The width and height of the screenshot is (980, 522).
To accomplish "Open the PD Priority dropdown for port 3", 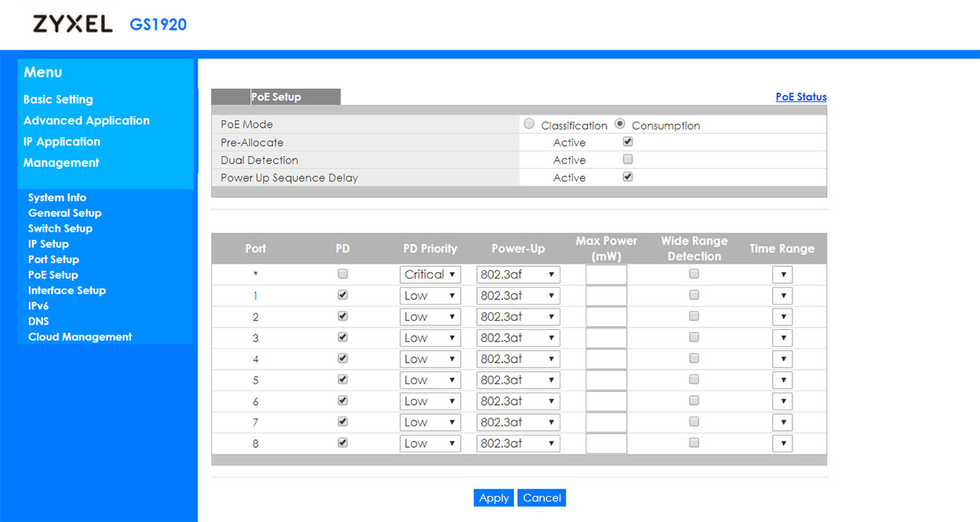I will click(x=430, y=338).
